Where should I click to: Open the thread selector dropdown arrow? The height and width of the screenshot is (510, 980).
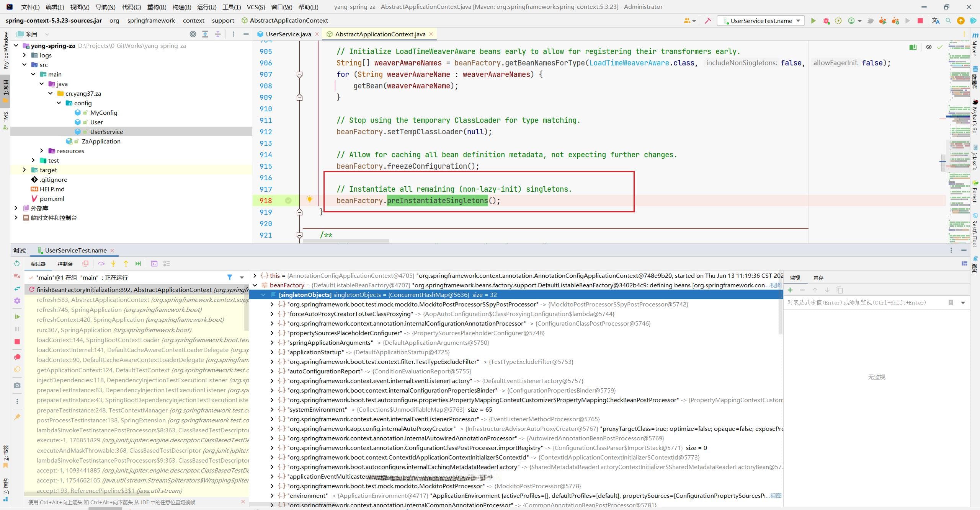tap(242, 277)
